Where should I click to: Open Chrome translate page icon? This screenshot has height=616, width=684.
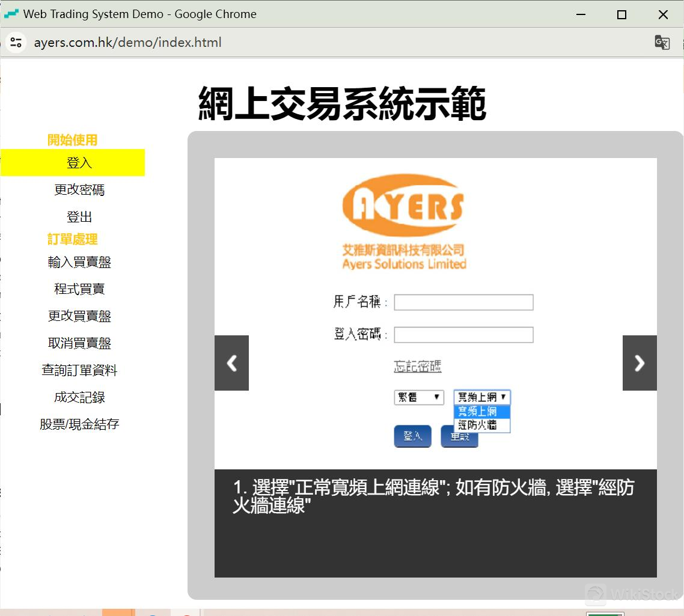[662, 42]
